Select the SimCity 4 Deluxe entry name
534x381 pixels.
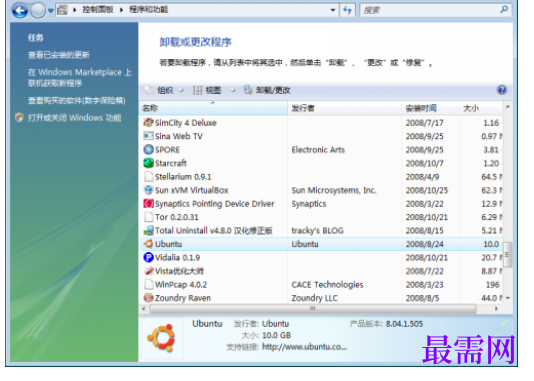point(186,123)
